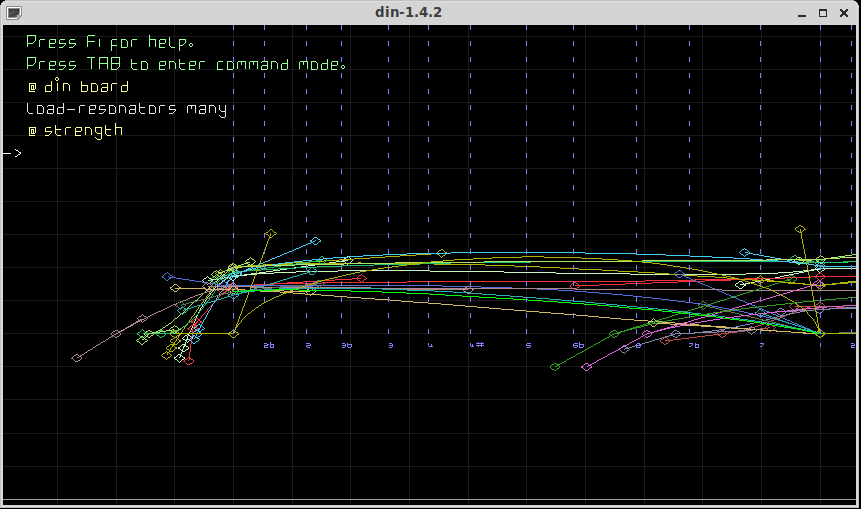The height and width of the screenshot is (509, 861).
Task: Select the 4# note label
Action: click(477, 345)
